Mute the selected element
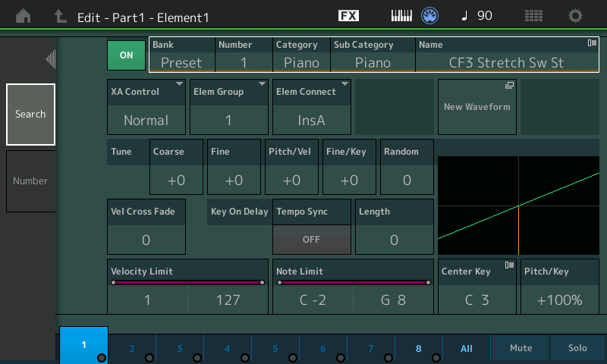Screen dimensions: 607x364 521,348
